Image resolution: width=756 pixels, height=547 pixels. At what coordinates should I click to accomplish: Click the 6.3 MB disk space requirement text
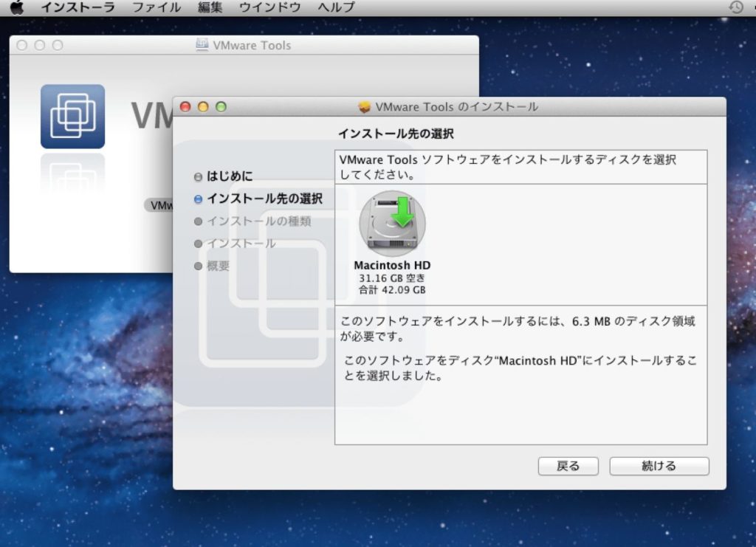tap(518, 328)
